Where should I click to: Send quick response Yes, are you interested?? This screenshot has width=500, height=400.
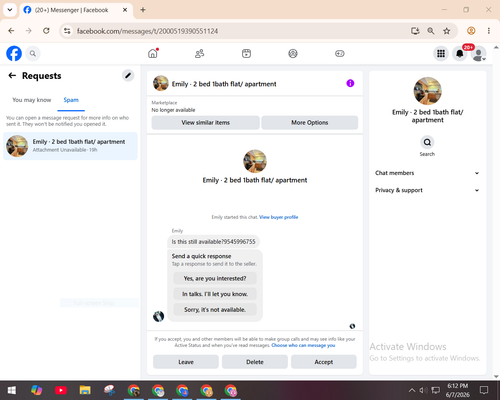(x=215, y=278)
